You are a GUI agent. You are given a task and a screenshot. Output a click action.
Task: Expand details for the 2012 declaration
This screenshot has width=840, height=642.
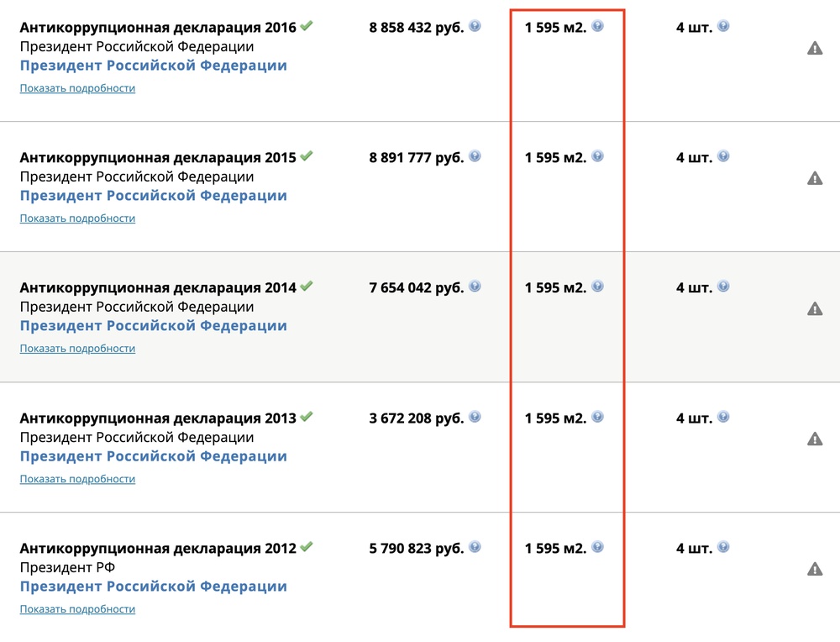[x=77, y=609]
